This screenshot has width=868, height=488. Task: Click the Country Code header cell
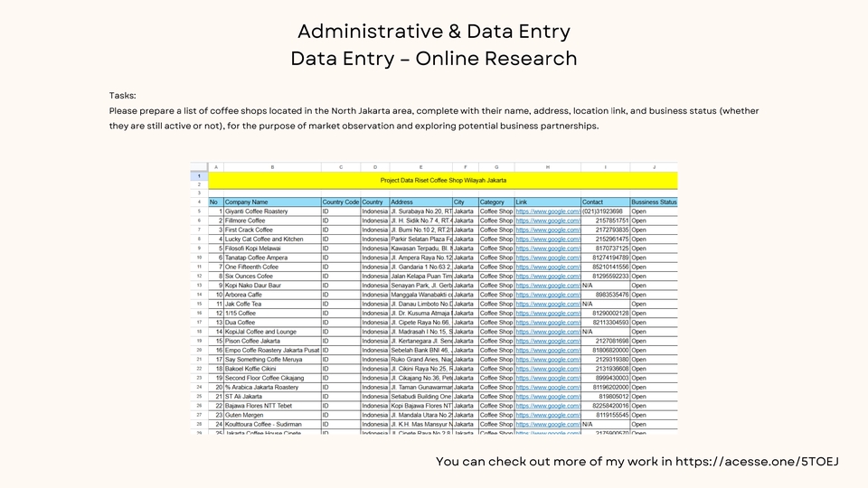tap(340, 202)
